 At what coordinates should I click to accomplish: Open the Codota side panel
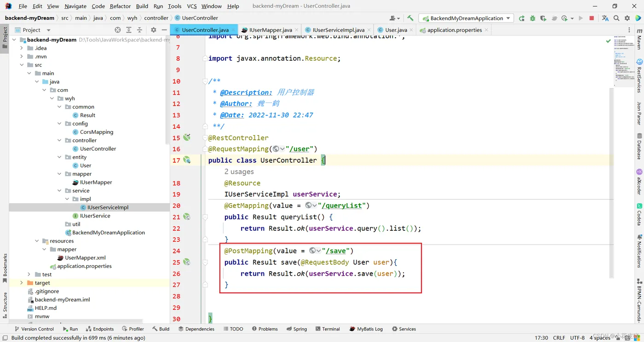(x=639, y=215)
